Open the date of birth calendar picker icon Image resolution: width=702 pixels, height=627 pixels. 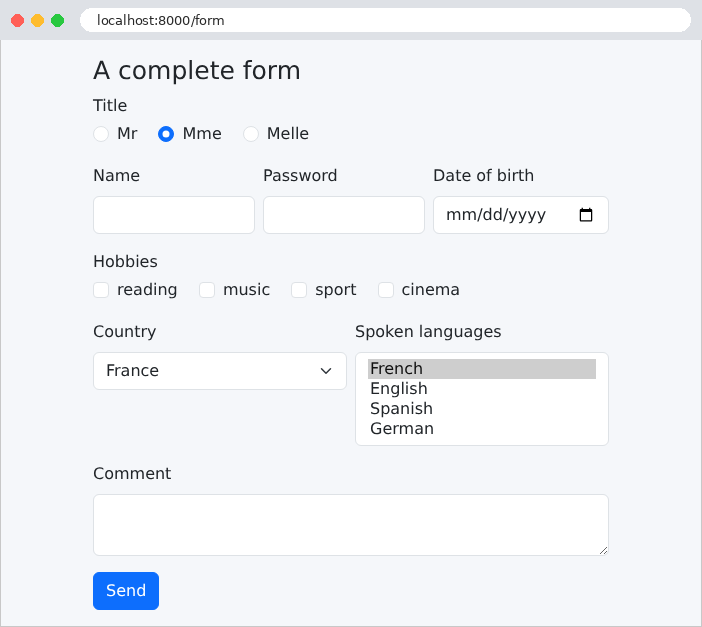pos(586,215)
